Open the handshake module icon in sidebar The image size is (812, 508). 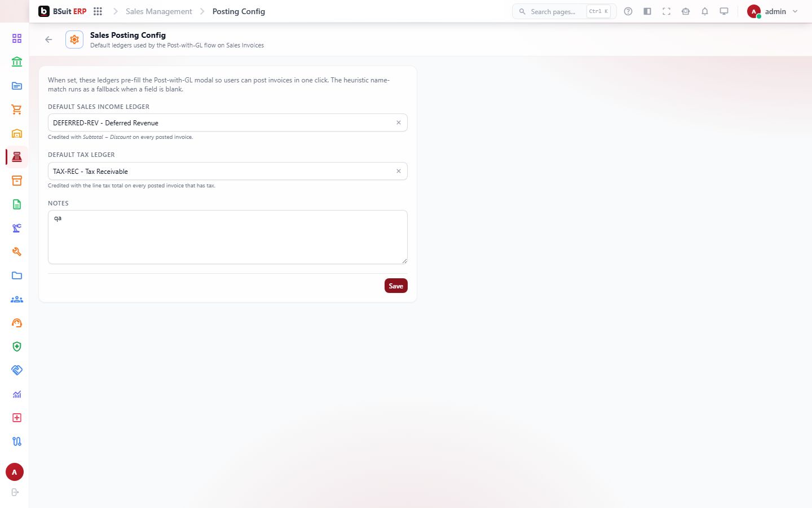click(x=17, y=370)
